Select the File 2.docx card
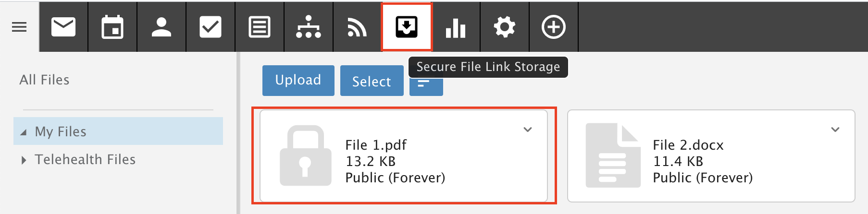The height and width of the screenshot is (214, 868). point(711,156)
